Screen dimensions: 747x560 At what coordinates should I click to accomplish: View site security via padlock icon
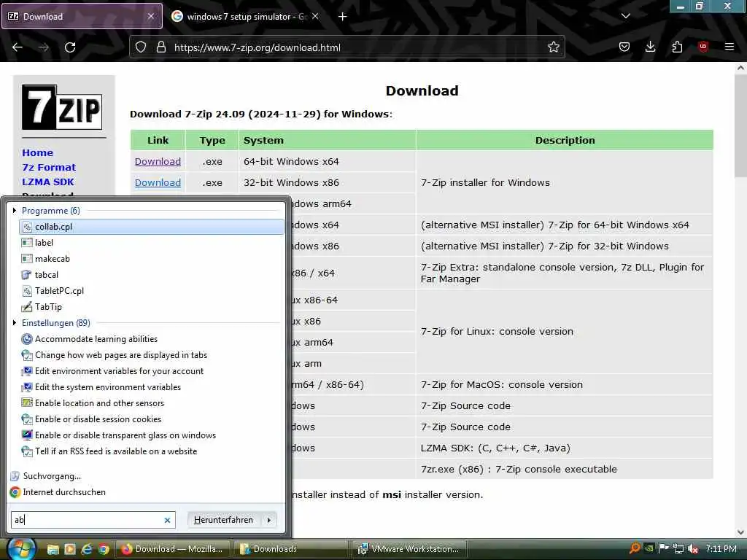point(161,47)
